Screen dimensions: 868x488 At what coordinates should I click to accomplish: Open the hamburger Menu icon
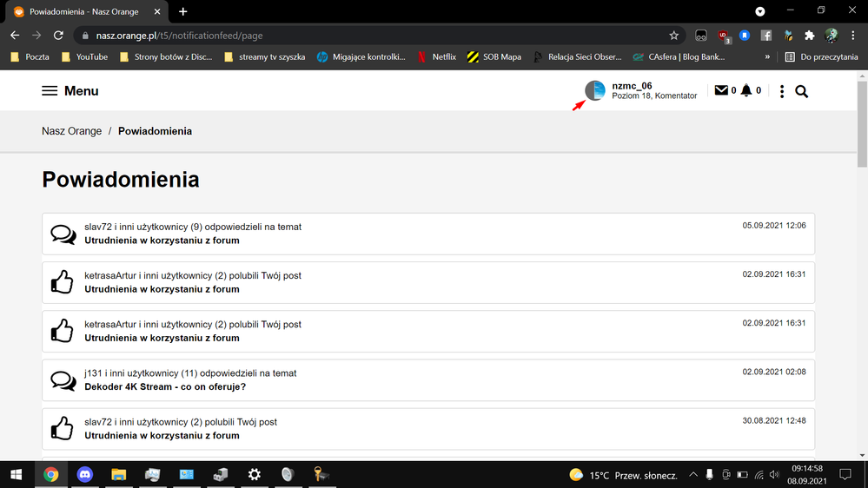pyautogui.click(x=50, y=91)
